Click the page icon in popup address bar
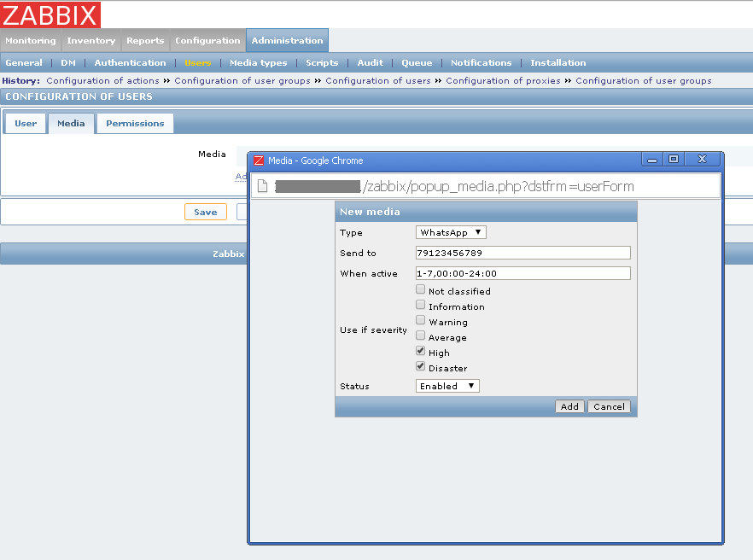The height and width of the screenshot is (560, 753). [x=262, y=186]
